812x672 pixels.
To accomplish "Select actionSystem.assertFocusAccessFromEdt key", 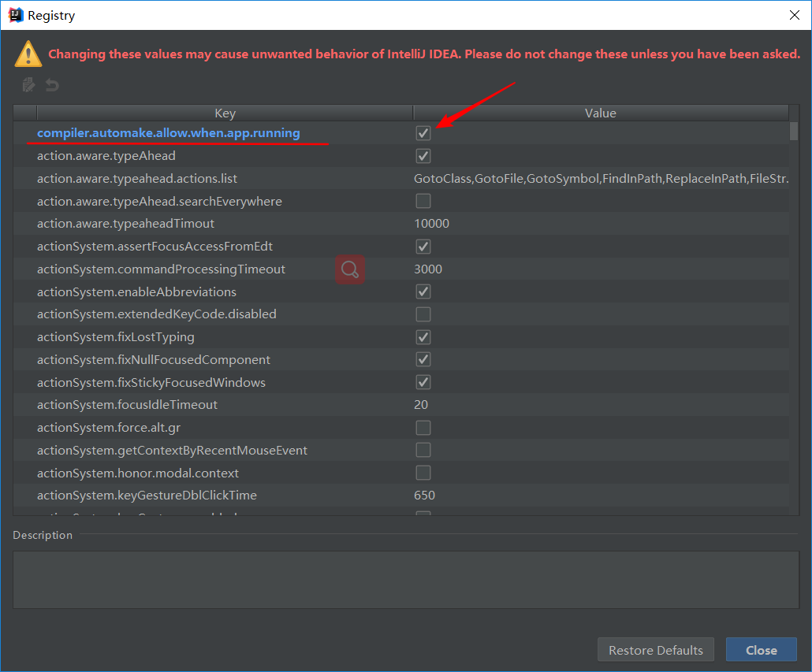I will click(155, 247).
